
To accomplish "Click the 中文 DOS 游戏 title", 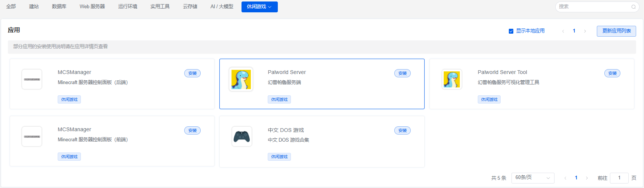I will (x=286, y=130).
